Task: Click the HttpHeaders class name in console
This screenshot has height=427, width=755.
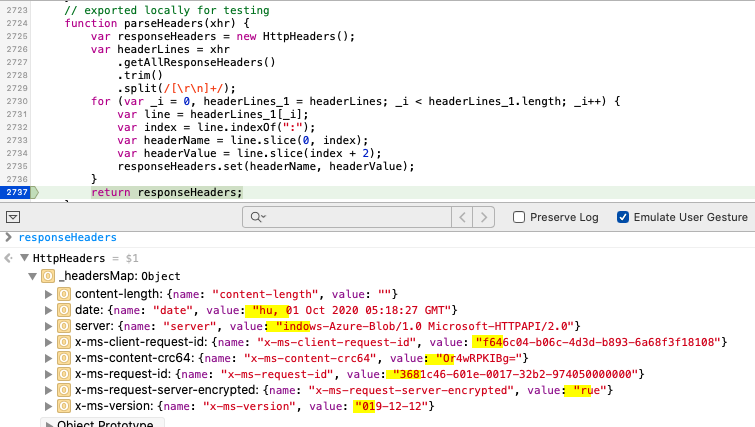Action: (69, 259)
